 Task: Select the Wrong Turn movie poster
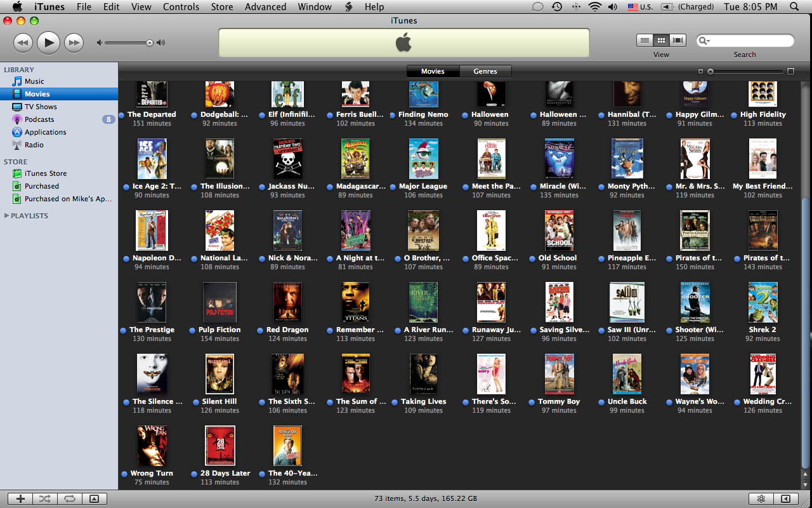pos(152,446)
